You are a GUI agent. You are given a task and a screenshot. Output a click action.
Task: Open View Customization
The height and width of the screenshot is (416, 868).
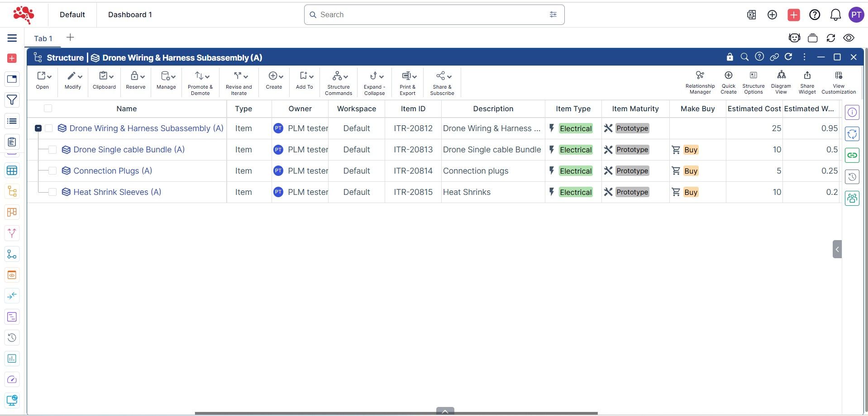tap(838, 82)
